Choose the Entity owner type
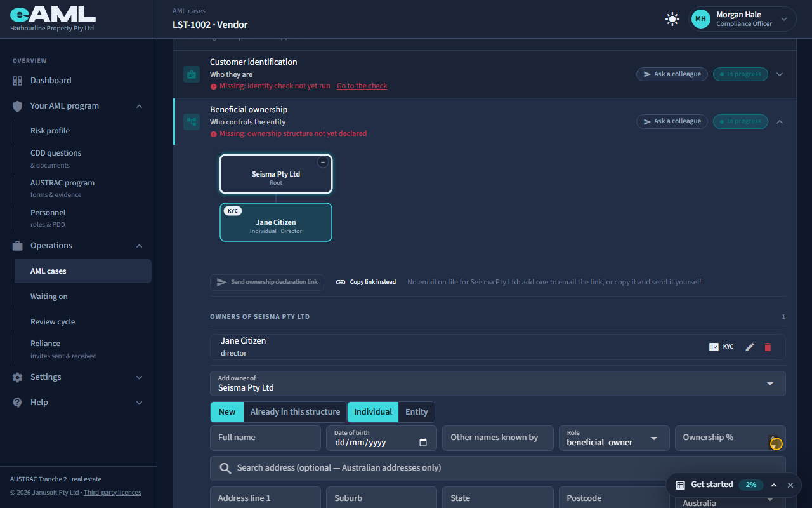The height and width of the screenshot is (508, 812). tap(417, 412)
